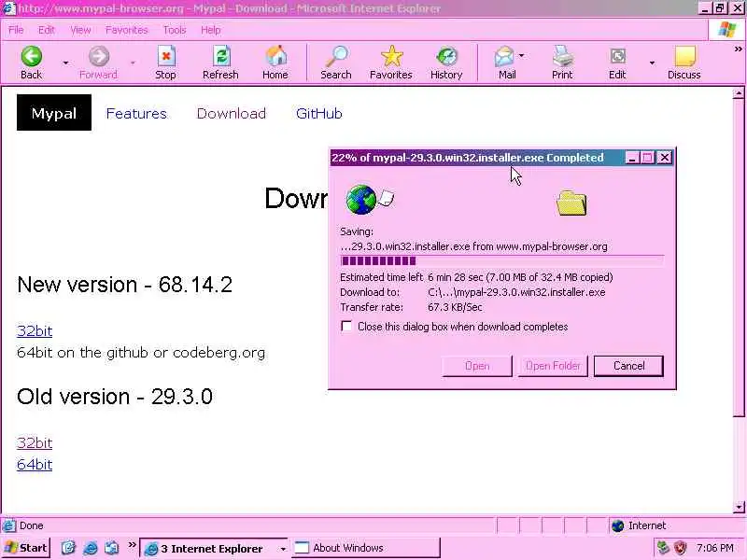Download new version 68.14.2 32bit
The height and width of the screenshot is (560, 747).
(x=35, y=330)
